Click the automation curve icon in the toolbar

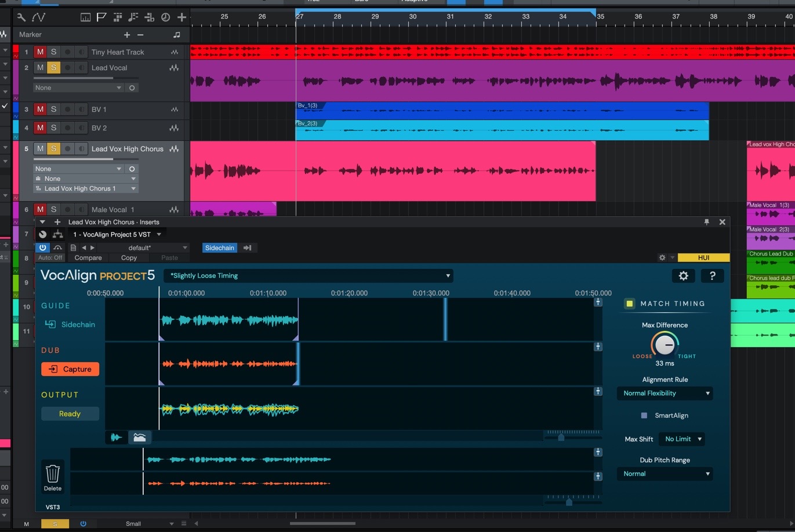[39, 17]
